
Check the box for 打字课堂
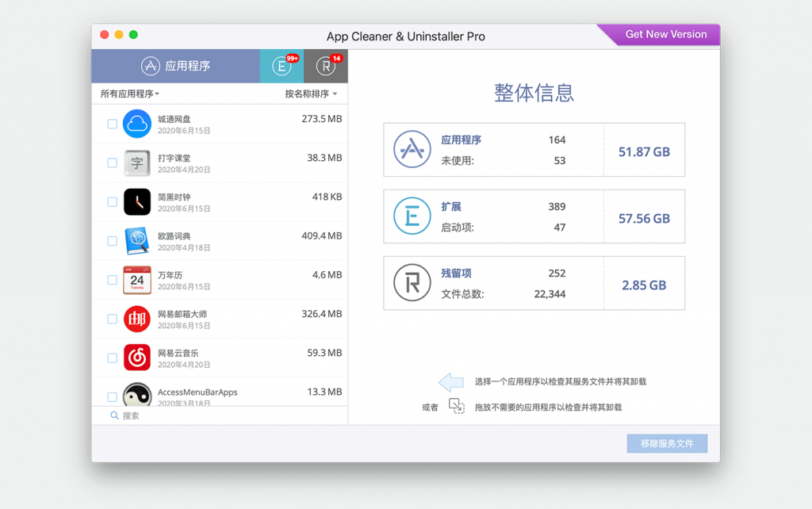pos(112,163)
